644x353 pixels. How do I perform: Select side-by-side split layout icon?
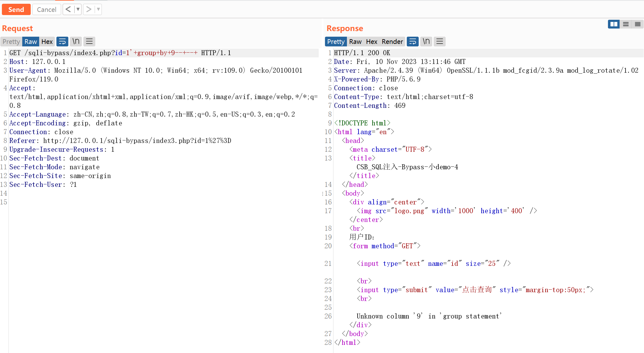(614, 24)
